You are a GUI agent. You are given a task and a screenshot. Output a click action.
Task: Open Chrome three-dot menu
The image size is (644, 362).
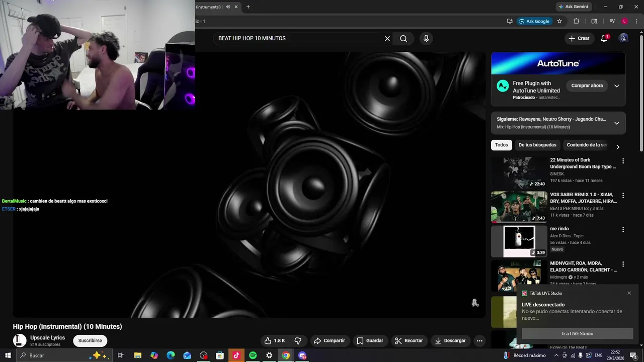pyautogui.click(x=636, y=21)
